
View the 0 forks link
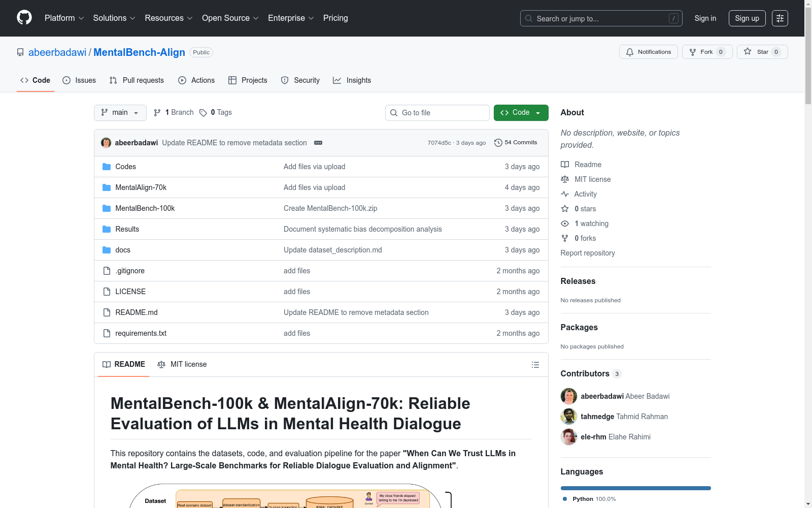click(x=579, y=238)
